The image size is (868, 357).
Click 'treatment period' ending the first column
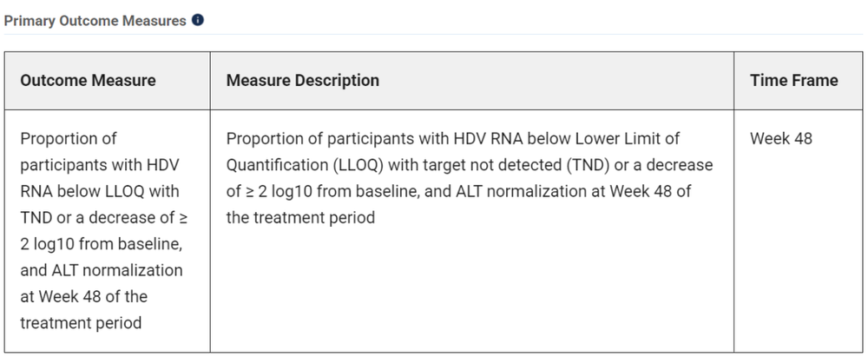click(80, 322)
